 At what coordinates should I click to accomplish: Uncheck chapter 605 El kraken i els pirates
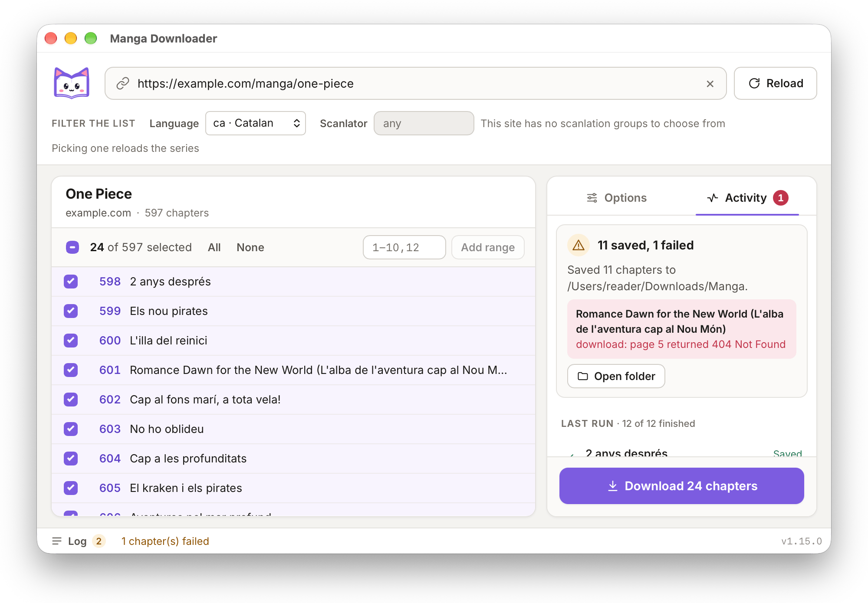71,488
